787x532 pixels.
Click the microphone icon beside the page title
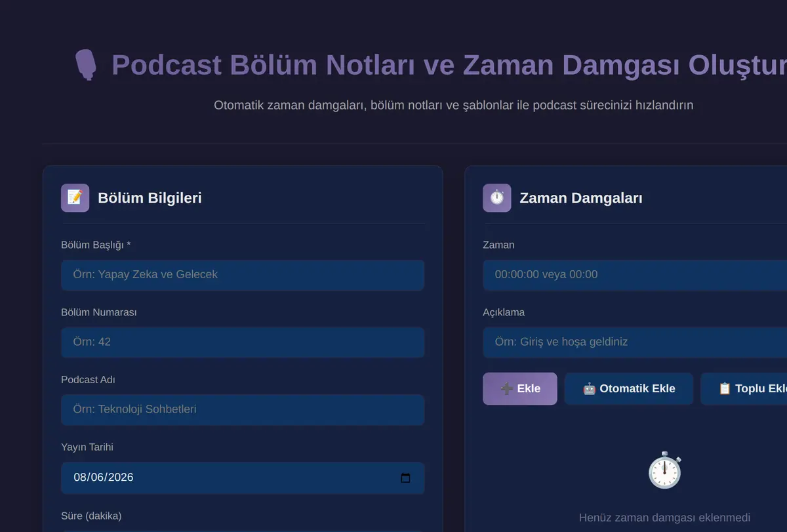click(x=86, y=65)
